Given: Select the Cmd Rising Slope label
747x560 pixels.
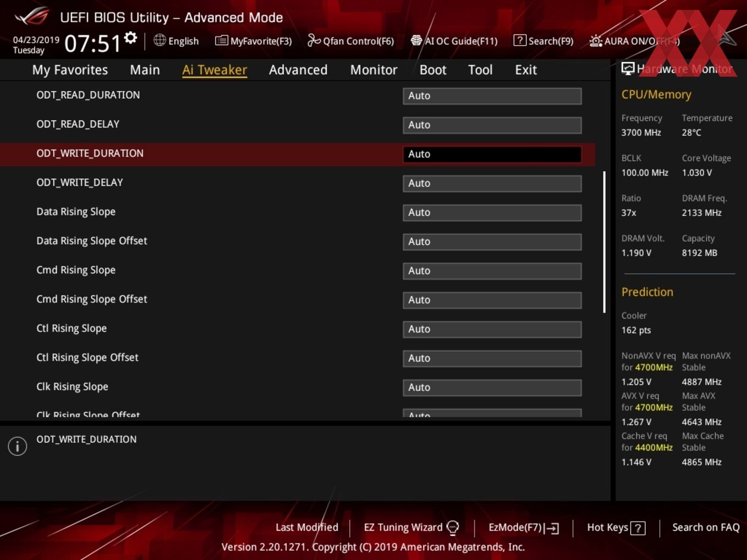Looking at the screenshot, I should 76,270.
